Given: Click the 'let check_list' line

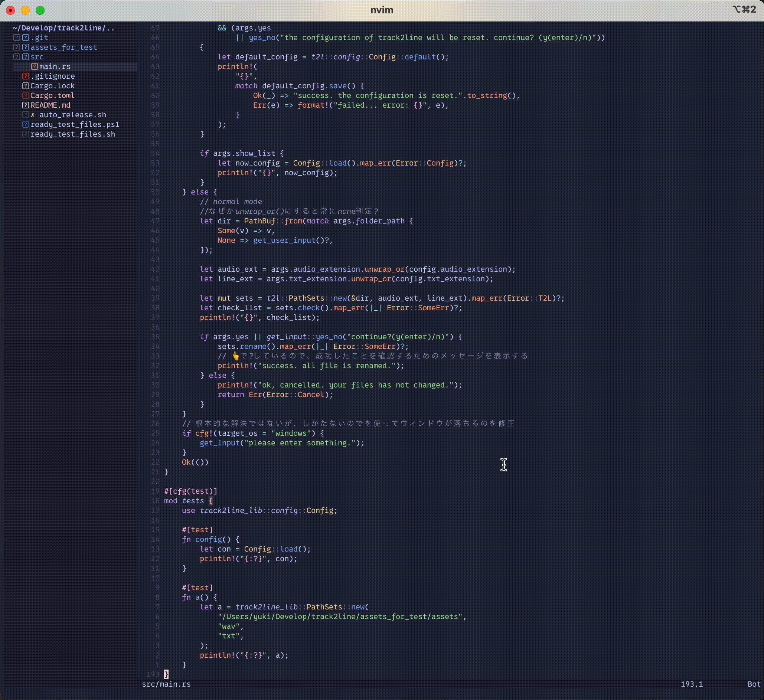Looking at the screenshot, I should (x=331, y=308).
